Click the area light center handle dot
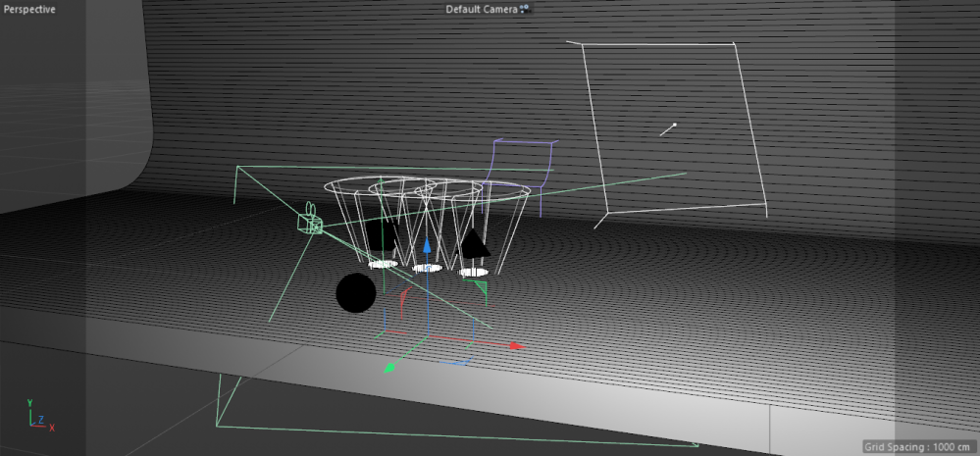 (x=674, y=125)
